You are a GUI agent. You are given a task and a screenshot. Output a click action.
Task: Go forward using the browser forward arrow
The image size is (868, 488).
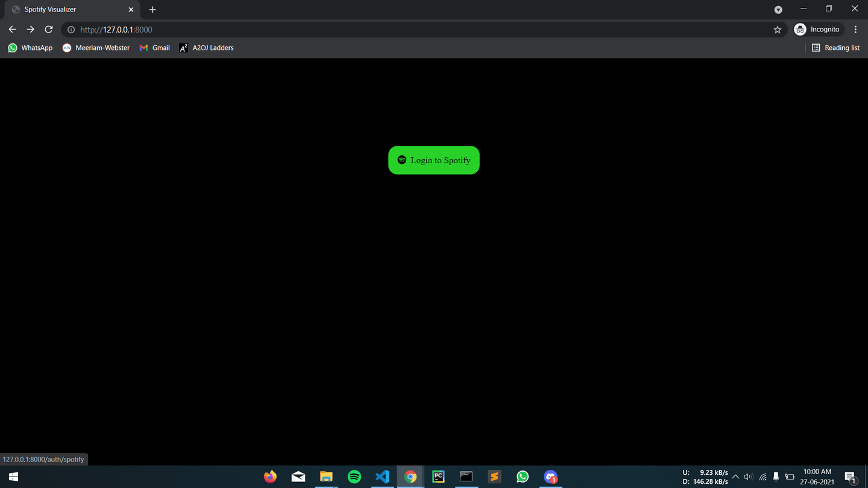pos(31,30)
